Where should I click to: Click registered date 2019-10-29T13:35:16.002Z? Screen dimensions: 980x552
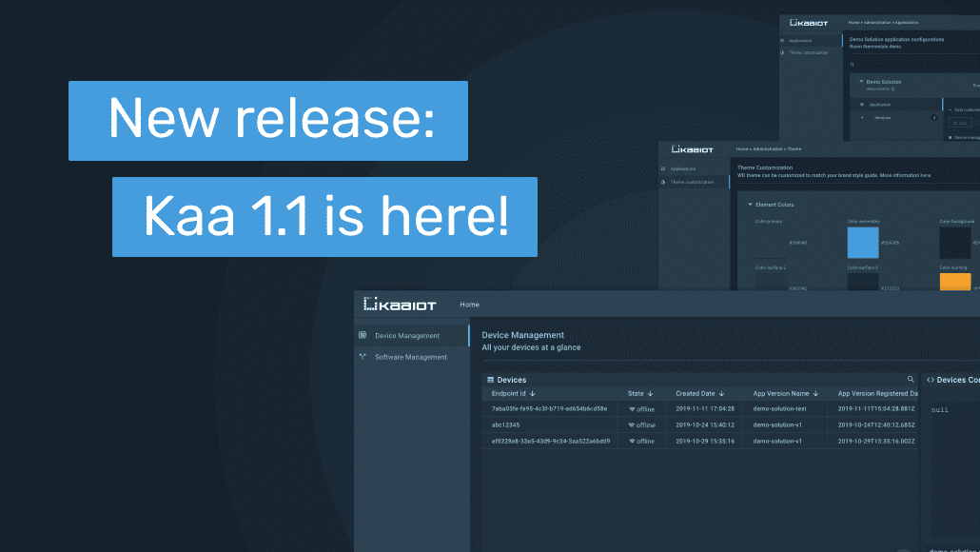876,442
